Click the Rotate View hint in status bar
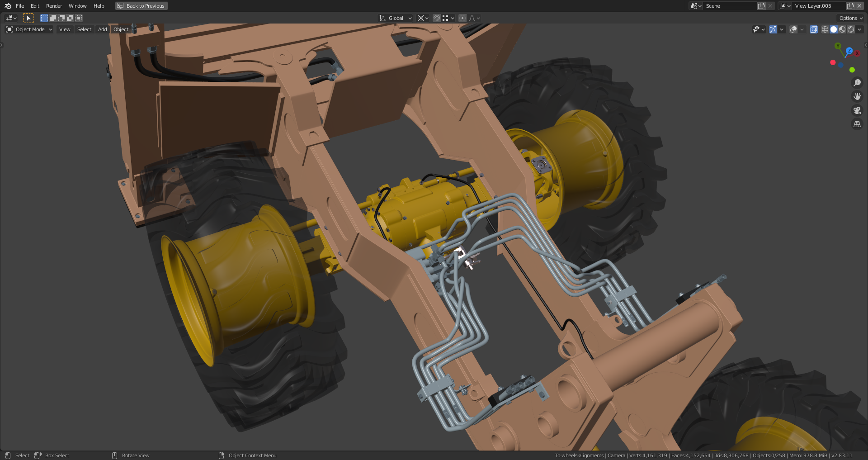This screenshot has width=868, height=460. (131, 455)
